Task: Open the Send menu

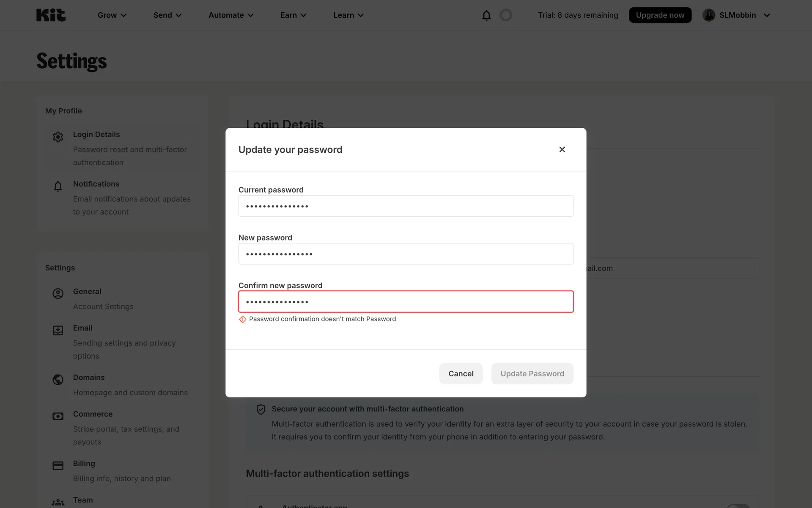Action: pyautogui.click(x=167, y=15)
